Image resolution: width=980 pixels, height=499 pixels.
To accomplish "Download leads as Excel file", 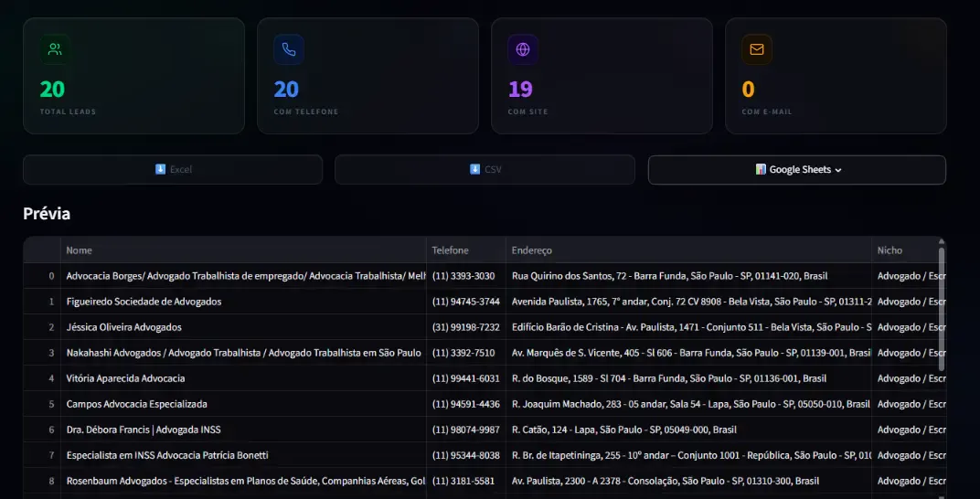I will click(x=173, y=170).
